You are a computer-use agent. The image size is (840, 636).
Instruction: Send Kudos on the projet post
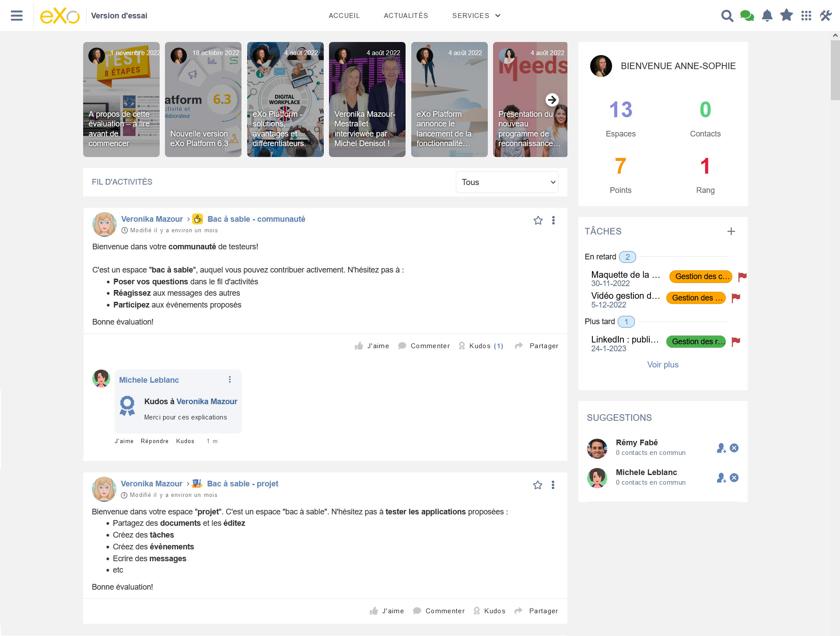(x=489, y=611)
